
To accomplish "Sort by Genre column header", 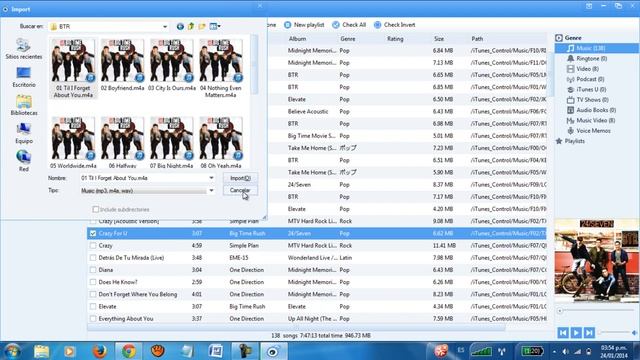I will point(348,39).
